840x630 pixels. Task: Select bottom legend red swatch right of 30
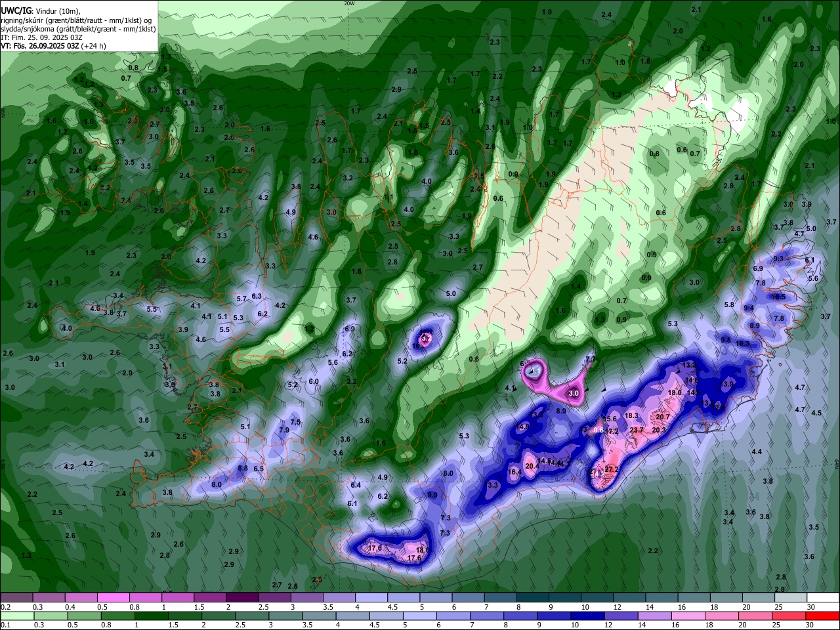[823, 616]
